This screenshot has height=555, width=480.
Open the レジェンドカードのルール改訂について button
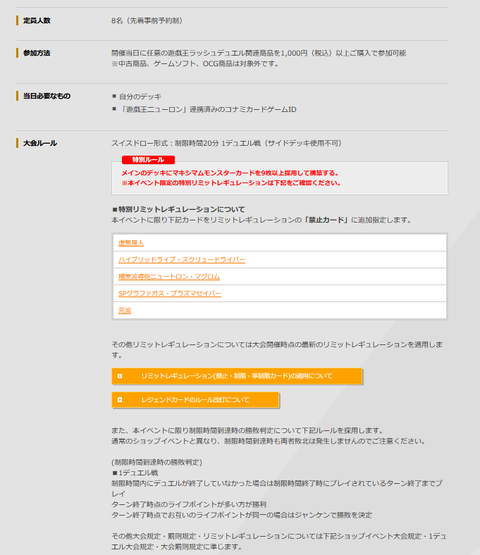pyautogui.click(x=195, y=400)
